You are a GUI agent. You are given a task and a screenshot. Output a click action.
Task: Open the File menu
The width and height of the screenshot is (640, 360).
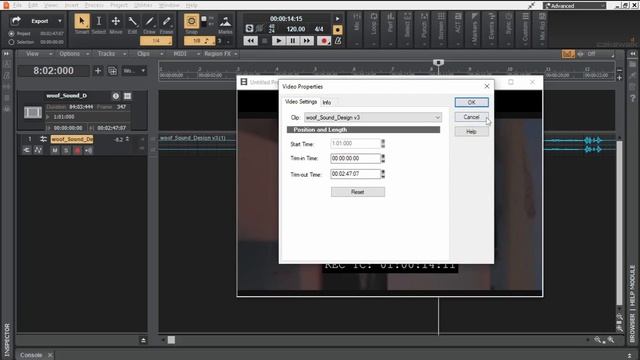click(x=18, y=5)
